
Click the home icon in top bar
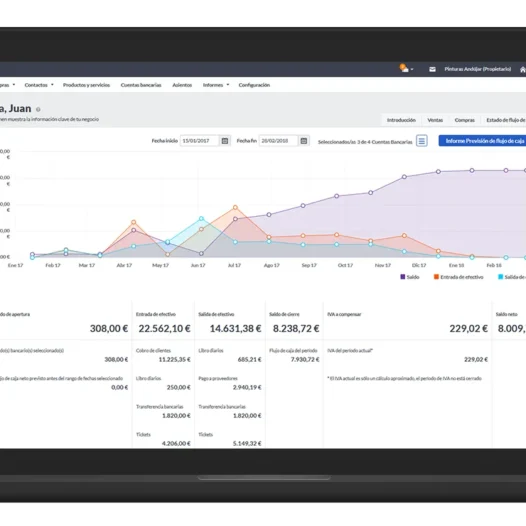pos(523,69)
